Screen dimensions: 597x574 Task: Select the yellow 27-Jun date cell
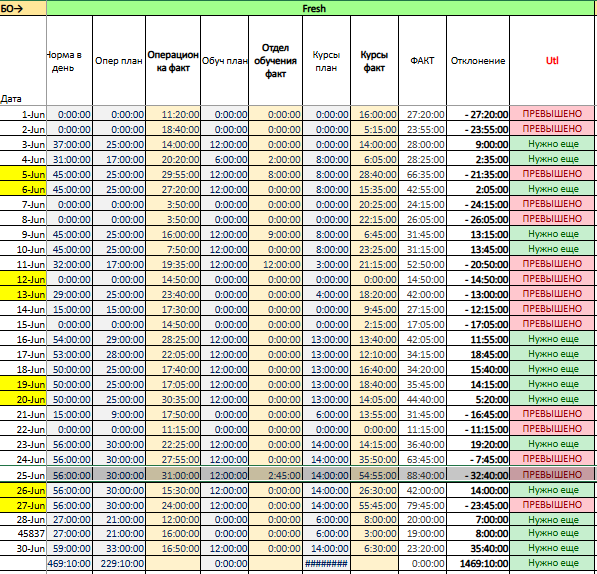pyautogui.click(x=23, y=505)
